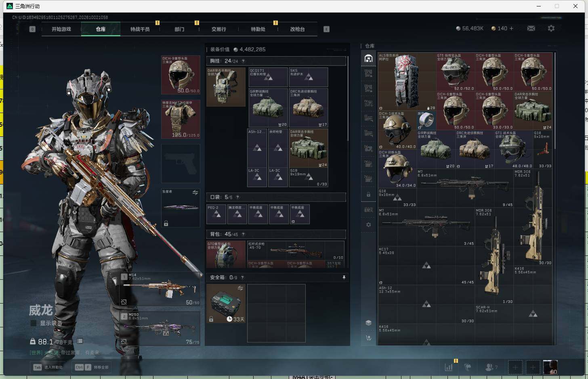The height and width of the screenshot is (379, 588).
Task: Click the plus icon next to 140 currency
Action: point(511,28)
